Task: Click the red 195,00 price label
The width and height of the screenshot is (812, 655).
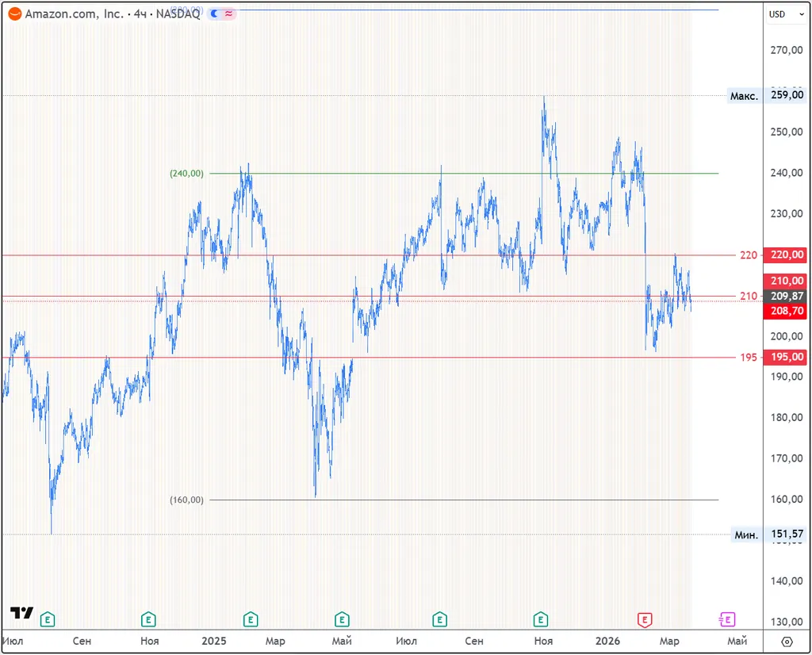Action: click(785, 358)
